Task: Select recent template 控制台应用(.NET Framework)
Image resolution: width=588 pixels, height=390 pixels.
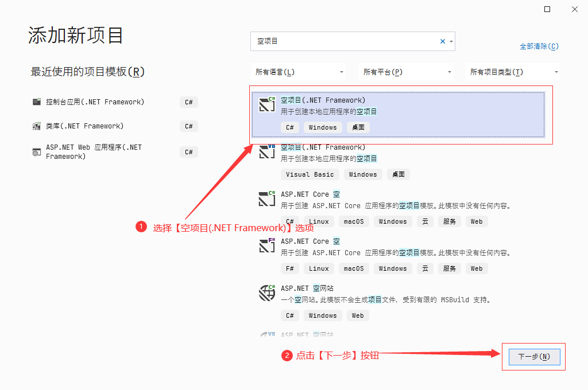Action: coord(95,102)
